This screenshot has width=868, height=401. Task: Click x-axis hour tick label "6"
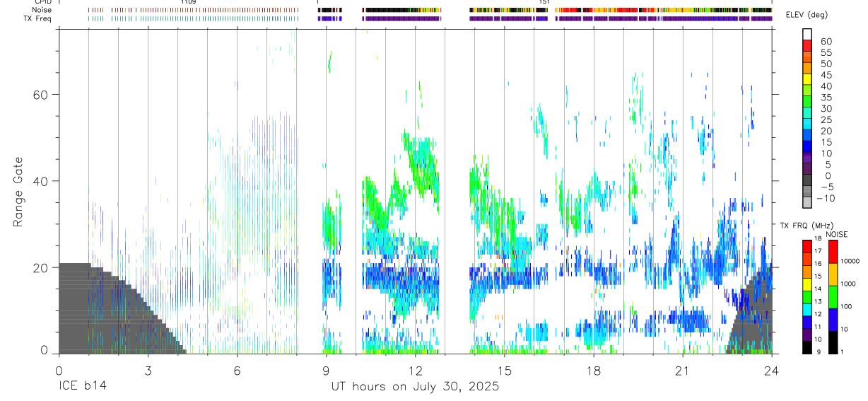(237, 371)
